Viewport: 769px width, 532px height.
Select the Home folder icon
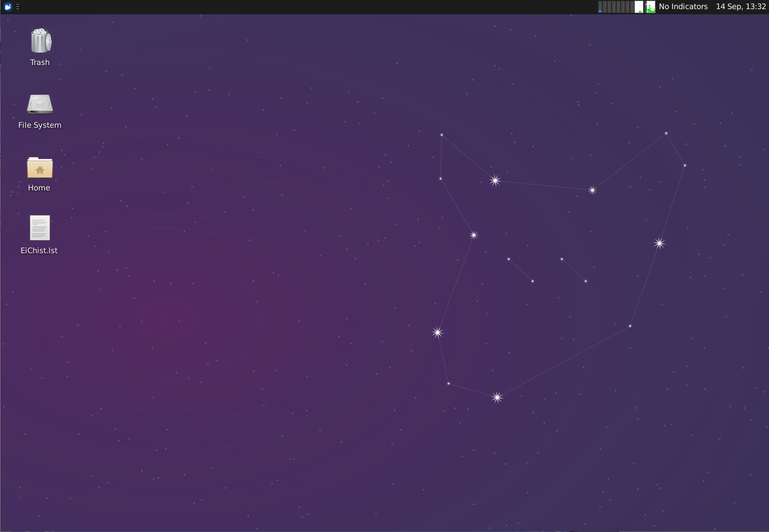pyautogui.click(x=40, y=168)
